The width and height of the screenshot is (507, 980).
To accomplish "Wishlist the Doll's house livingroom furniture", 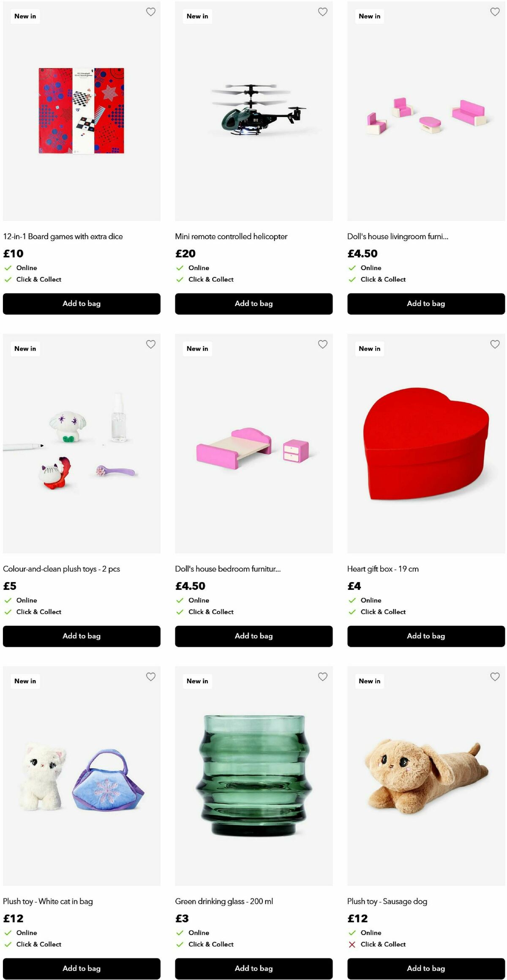I will point(495,12).
